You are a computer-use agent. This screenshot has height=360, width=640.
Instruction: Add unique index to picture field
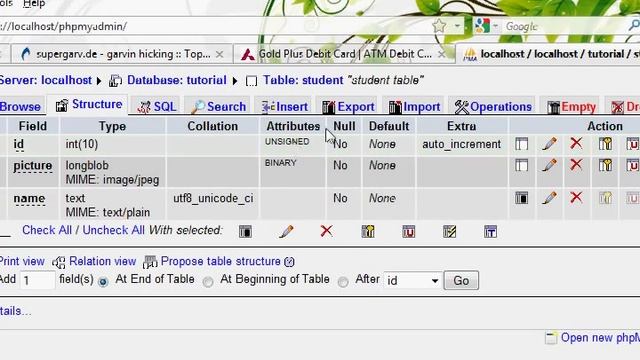pos(633,165)
